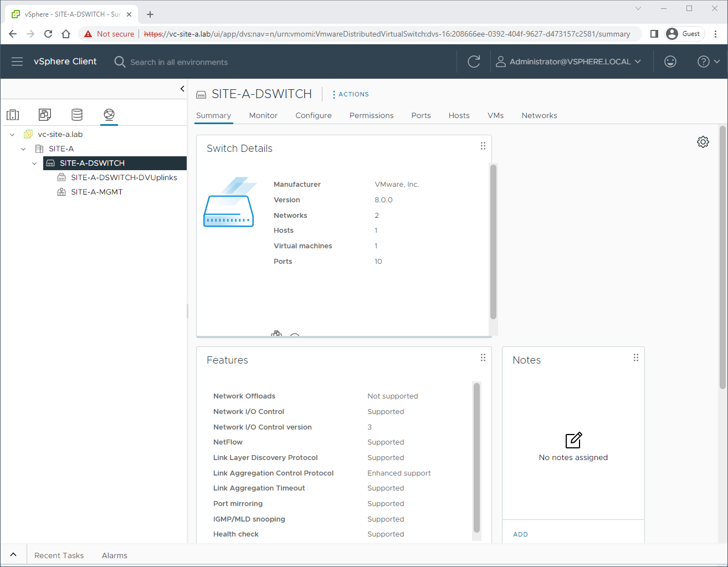Viewport: 728px width, 567px height.
Task: Click in the Search in all environments field
Action: [x=178, y=62]
